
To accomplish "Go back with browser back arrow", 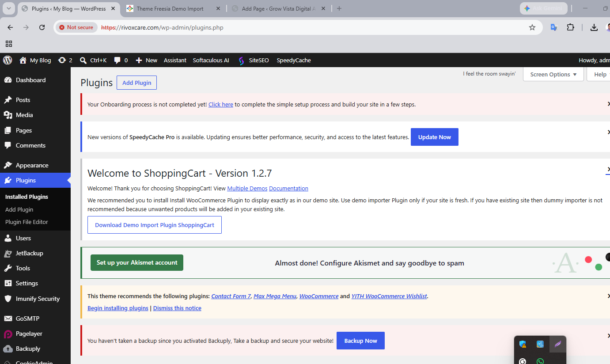I will tap(10, 27).
